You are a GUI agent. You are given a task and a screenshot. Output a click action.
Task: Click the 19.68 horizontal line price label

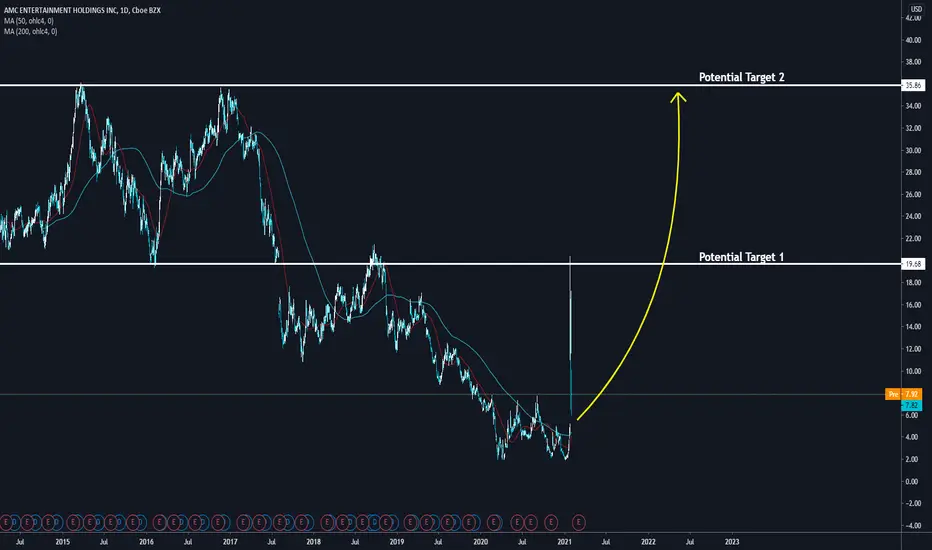913,264
